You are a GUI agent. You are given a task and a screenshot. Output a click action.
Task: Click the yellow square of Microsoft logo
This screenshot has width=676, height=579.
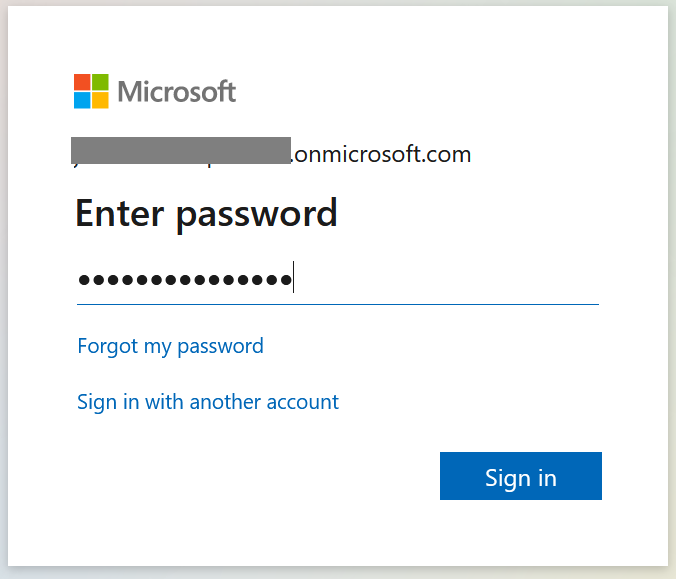[x=100, y=100]
